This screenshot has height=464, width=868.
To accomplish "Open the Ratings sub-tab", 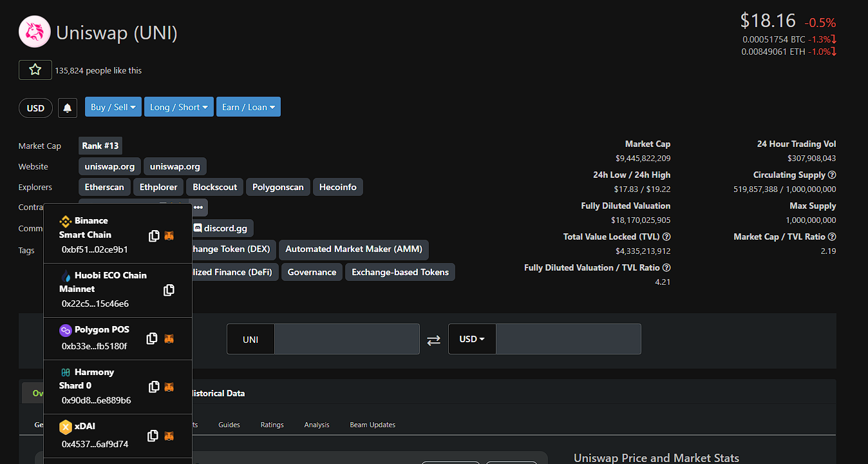I will pos(272,425).
